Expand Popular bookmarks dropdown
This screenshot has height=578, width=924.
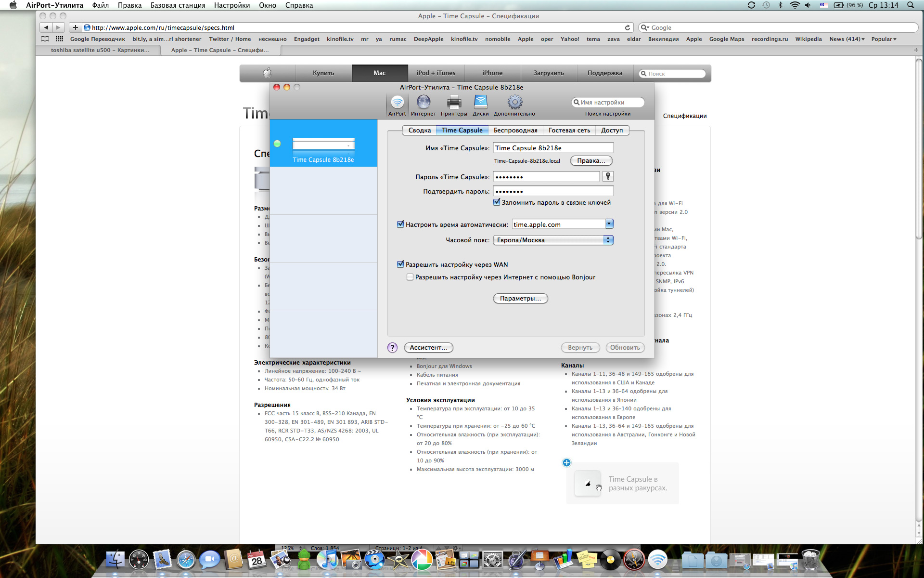pyautogui.click(x=884, y=39)
